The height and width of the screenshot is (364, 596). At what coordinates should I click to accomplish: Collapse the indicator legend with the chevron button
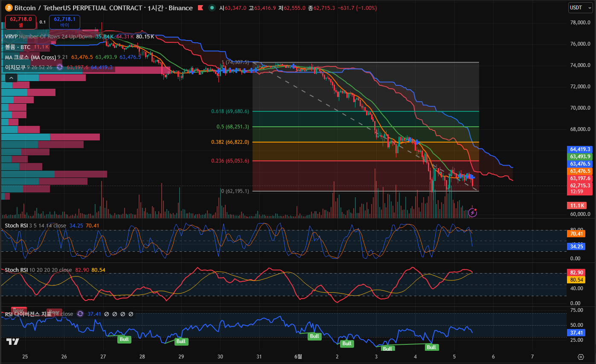coord(11,78)
